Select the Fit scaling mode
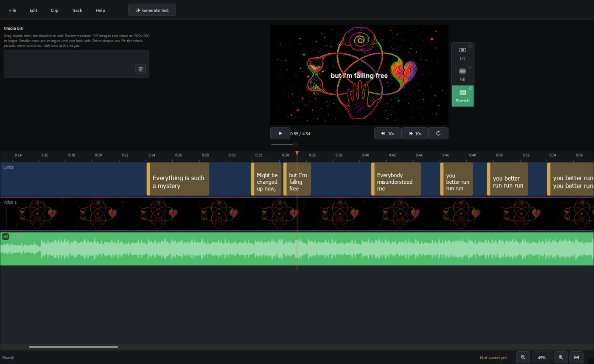Image resolution: width=594 pixels, height=364 pixels. pos(462,53)
